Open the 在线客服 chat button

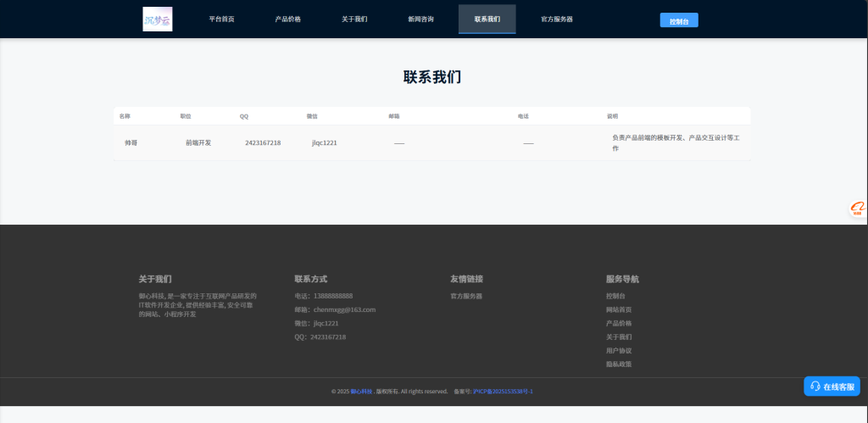(x=832, y=387)
